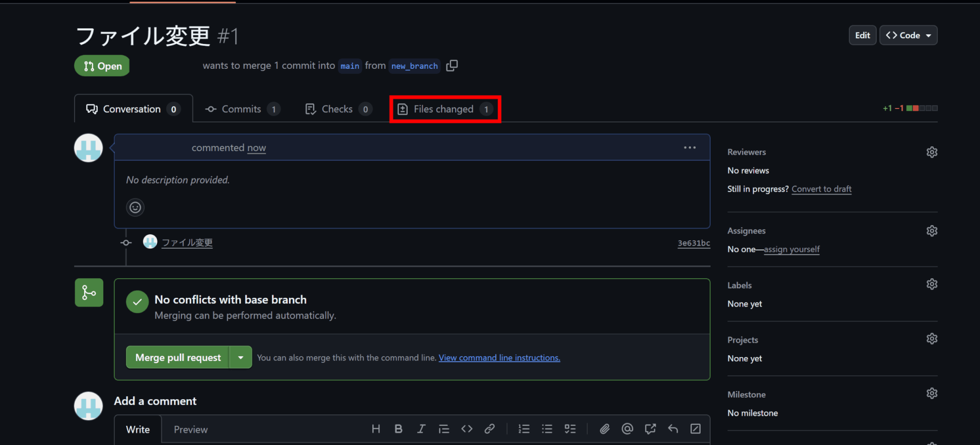This screenshot has height=445, width=980.
Task: Click the small avatar beside the ファイル変更 commit
Action: point(150,242)
